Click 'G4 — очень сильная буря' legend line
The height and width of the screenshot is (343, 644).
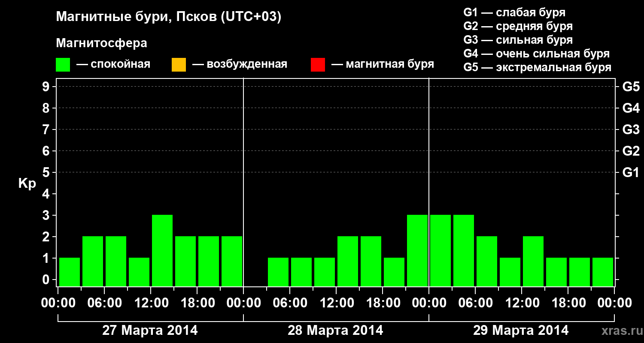[537, 54]
